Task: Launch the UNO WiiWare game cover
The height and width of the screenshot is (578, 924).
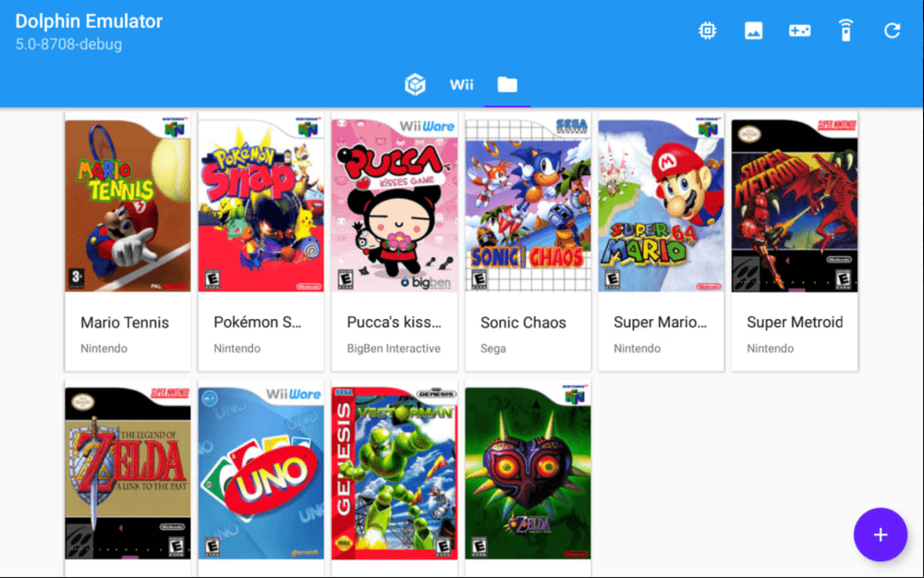Action: pos(261,473)
